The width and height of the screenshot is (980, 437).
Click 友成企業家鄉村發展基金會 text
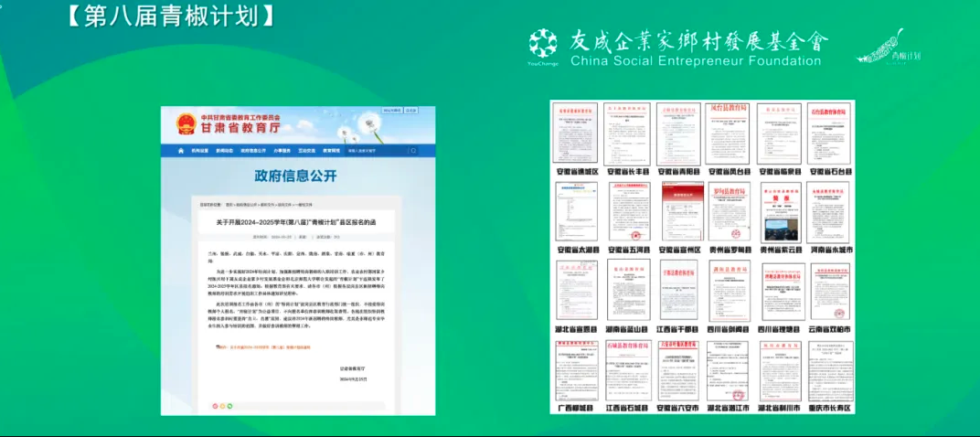tap(698, 42)
